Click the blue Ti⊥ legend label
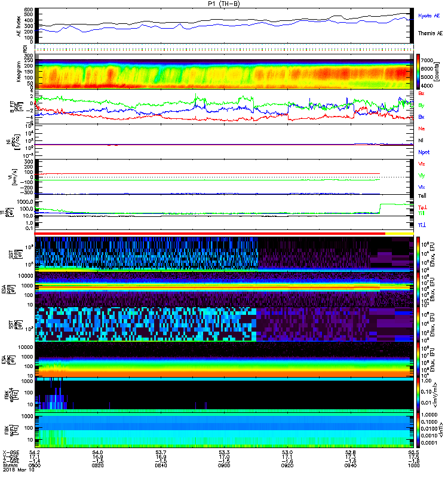Image resolution: width=448 pixels, height=478 pixels. [x=422, y=225]
